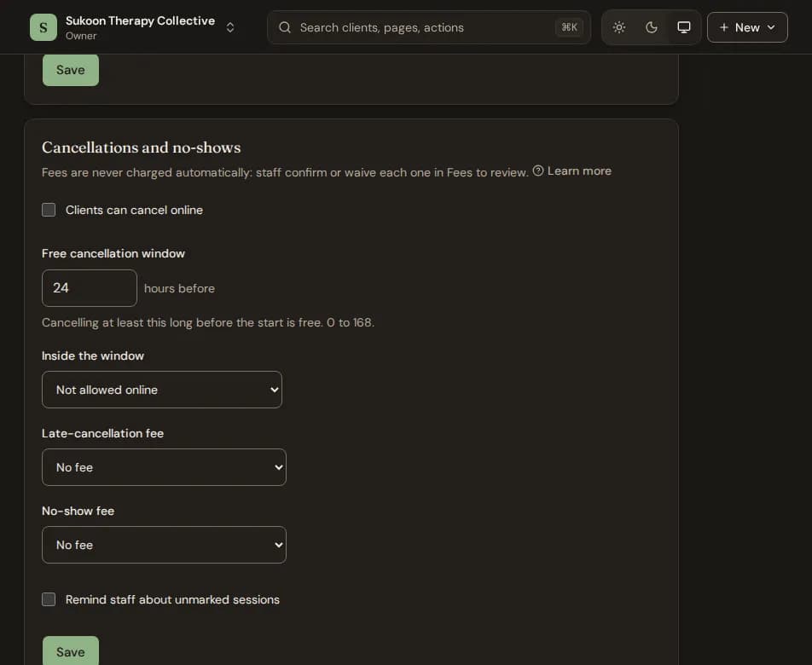Open the No-show fee dropdown
The image size is (812, 665).
click(x=164, y=545)
